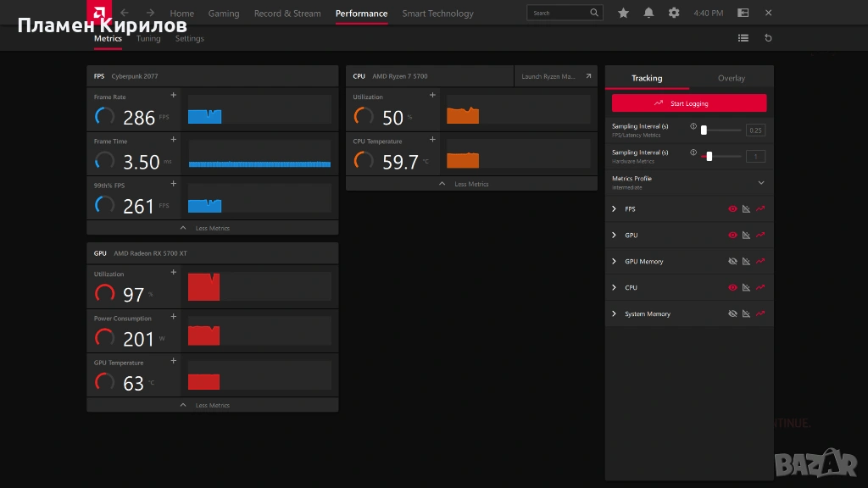The height and width of the screenshot is (488, 868).
Task: Click the reset arrow icon below the toolbar
Action: [x=768, y=38]
